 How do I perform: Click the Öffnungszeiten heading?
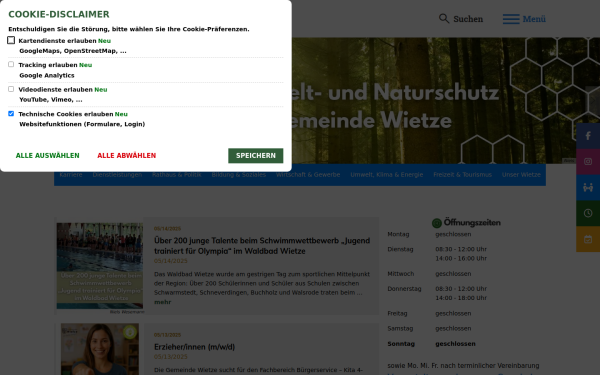click(x=472, y=223)
